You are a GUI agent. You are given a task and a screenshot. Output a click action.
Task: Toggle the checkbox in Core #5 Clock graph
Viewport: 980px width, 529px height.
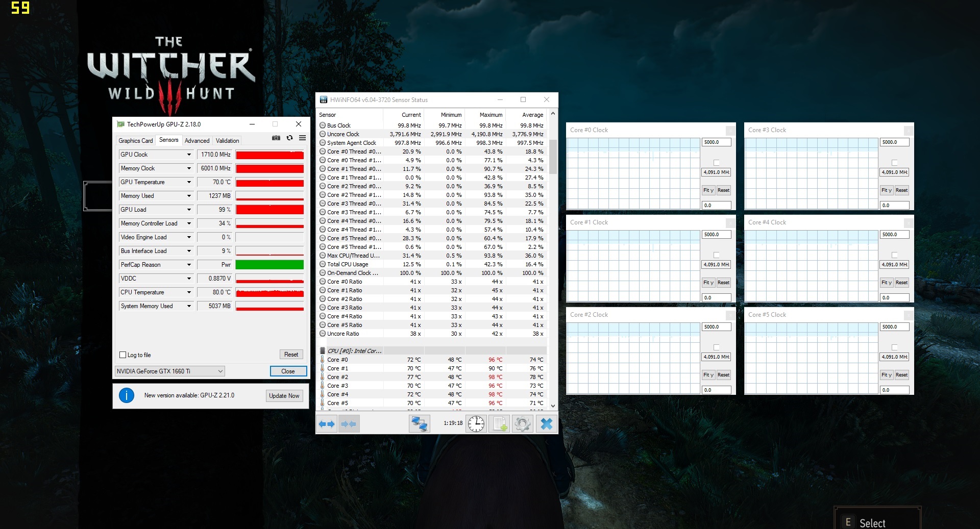pyautogui.click(x=895, y=347)
